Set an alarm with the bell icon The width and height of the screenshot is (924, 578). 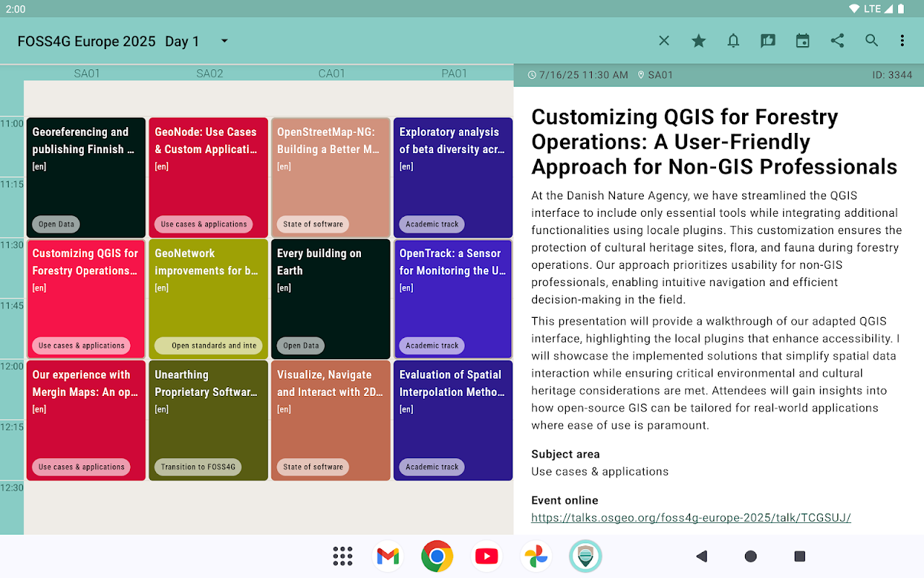click(x=733, y=41)
